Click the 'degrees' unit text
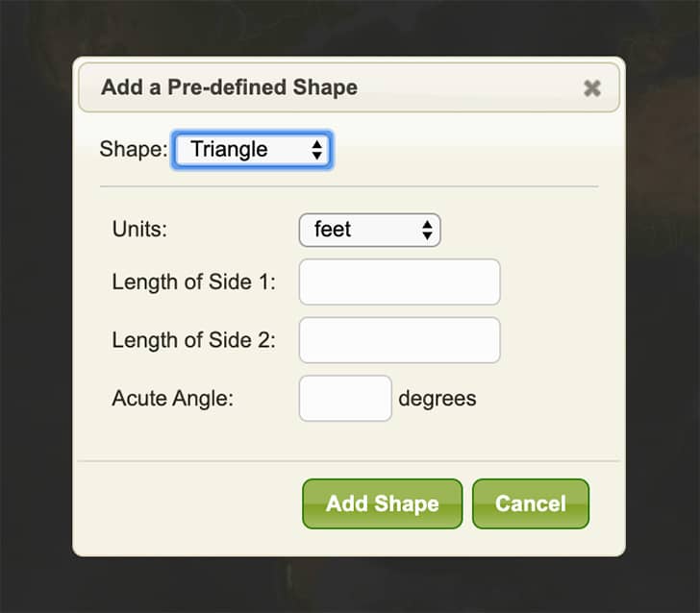 (x=437, y=399)
